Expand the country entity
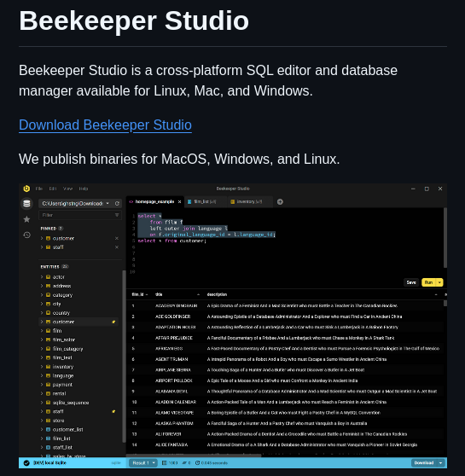 coord(42,313)
